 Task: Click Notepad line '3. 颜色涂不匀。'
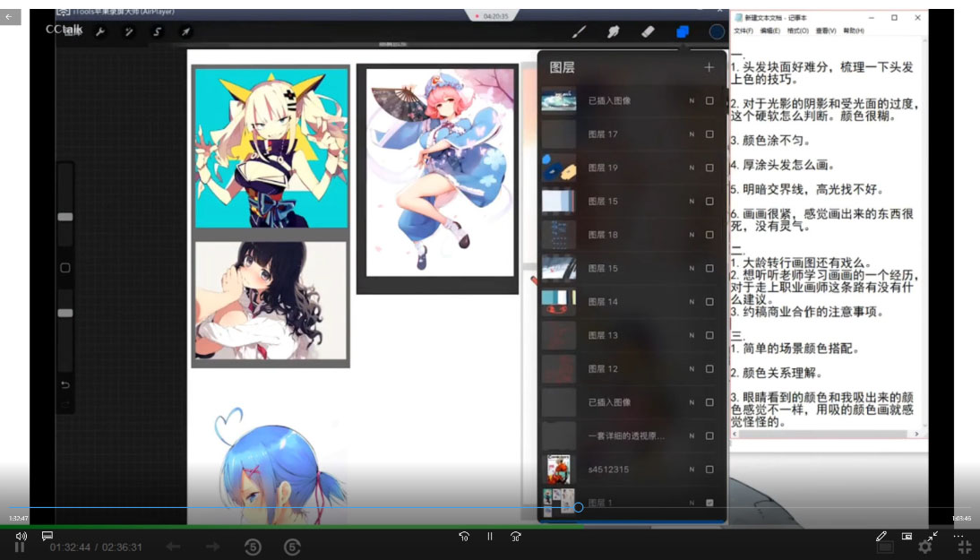770,141
